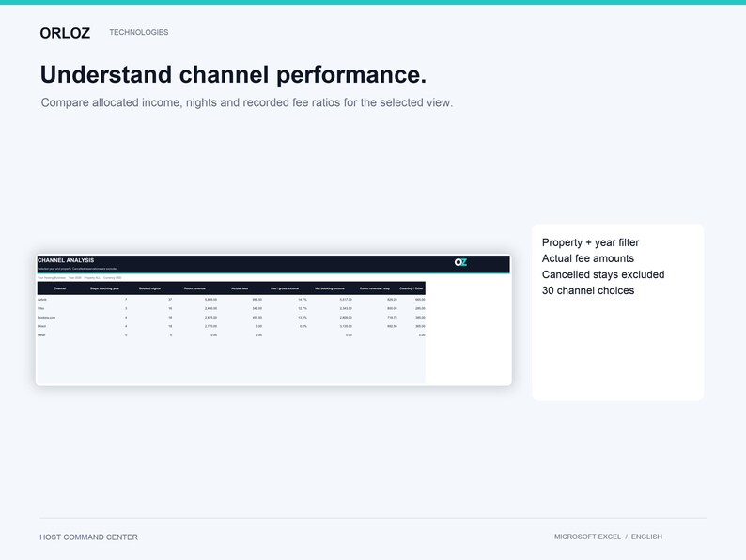Image resolution: width=746 pixels, height=560 pixels.
Task: Select the Channel column header
Action: coord(60,288)
